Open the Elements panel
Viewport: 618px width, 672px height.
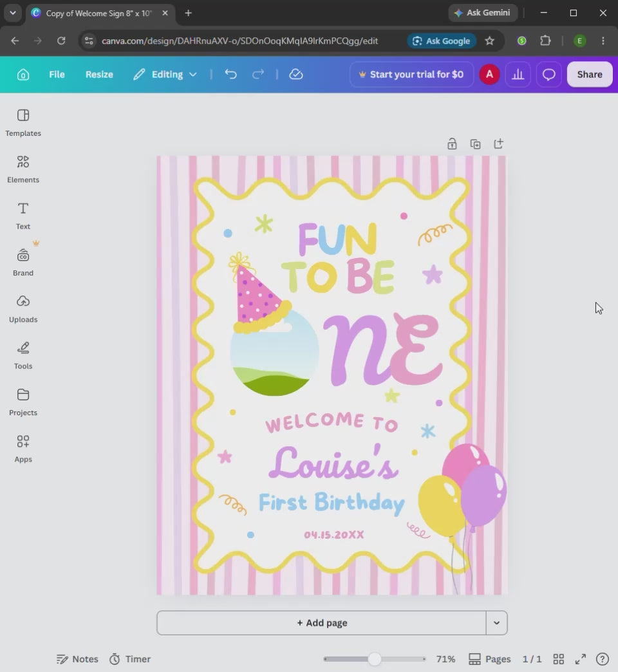tap(23, 169)
